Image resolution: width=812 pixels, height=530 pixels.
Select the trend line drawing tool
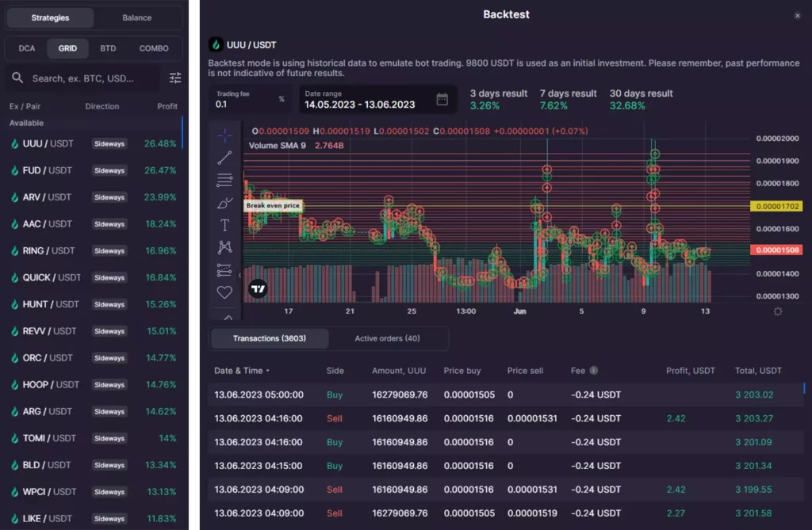[224, 157]
